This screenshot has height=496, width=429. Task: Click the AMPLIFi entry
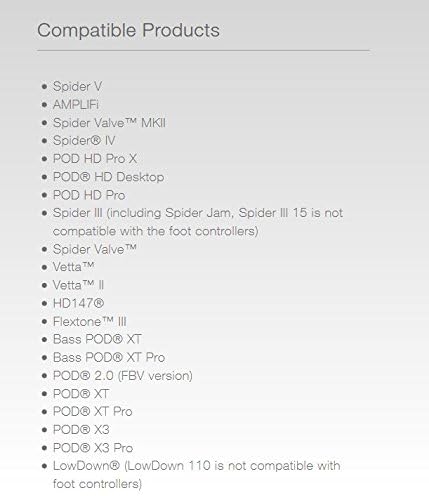76,105
